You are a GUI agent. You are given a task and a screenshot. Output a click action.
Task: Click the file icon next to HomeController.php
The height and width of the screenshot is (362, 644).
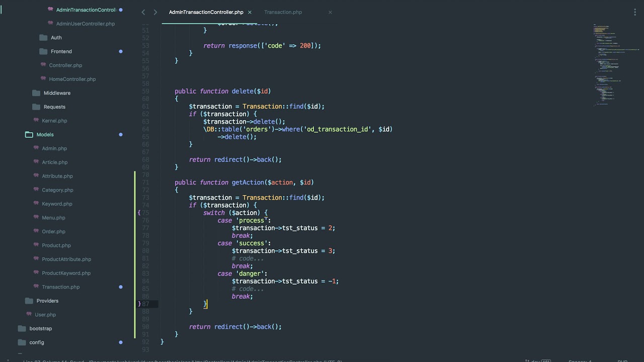44,79
